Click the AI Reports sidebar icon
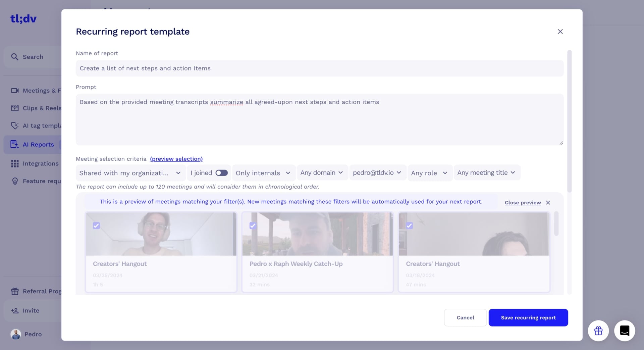The width and height of the screenshot is (644, 350). pyautogui.click(x=14, y=144)
